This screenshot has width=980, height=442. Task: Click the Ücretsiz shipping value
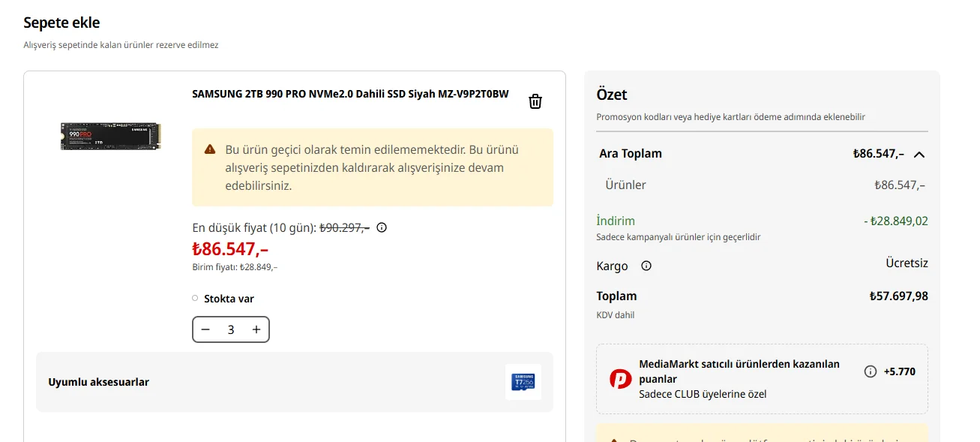coord(907,263)
